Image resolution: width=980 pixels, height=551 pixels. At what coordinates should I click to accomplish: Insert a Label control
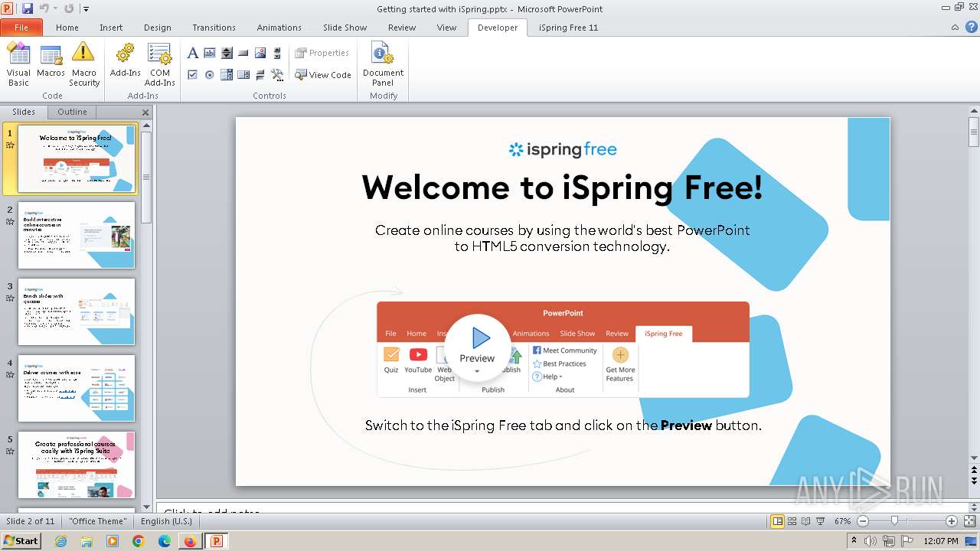point(193,53)
